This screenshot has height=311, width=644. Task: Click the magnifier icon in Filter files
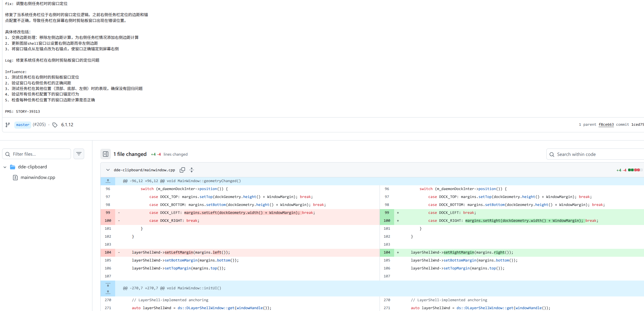tap(8, 154)
